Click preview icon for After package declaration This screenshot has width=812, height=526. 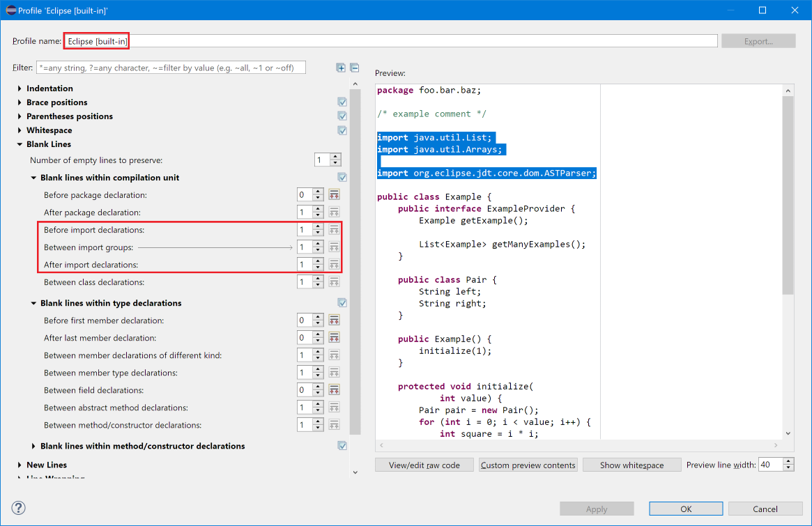point(334,212)
